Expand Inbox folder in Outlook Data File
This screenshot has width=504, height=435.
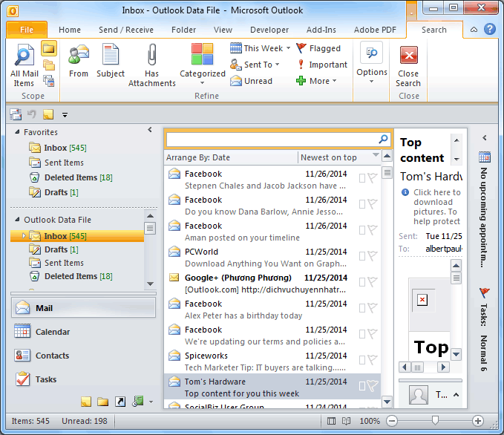24,235
